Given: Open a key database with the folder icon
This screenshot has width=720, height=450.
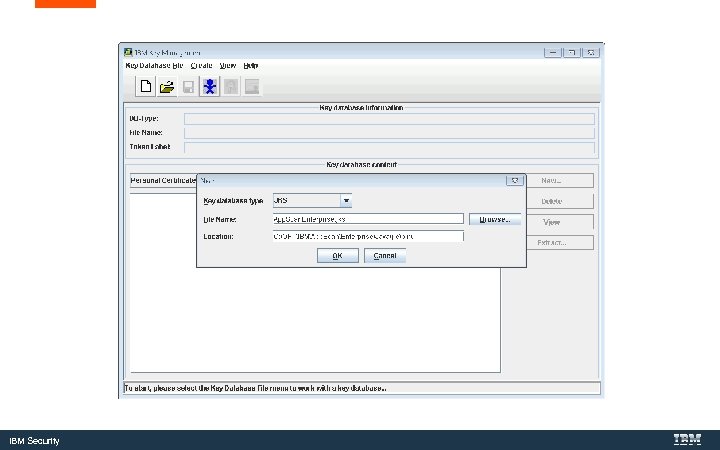Looking at the screenshot, I should pos(167,86).
